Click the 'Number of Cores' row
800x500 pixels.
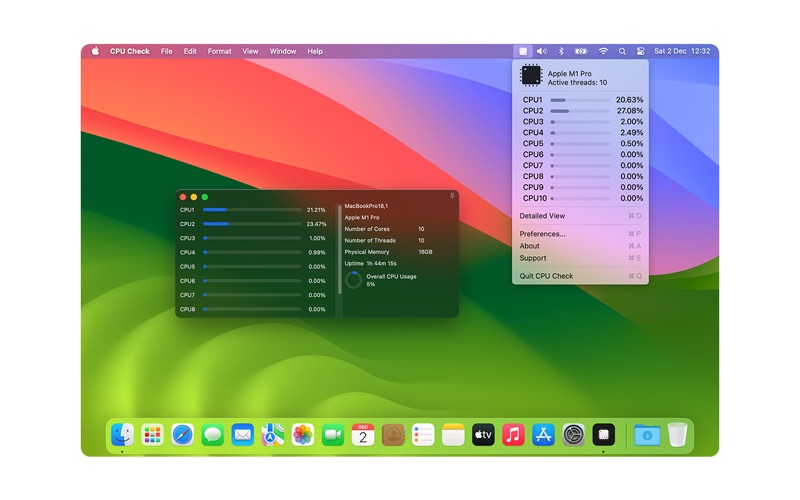tap(384, 229)
